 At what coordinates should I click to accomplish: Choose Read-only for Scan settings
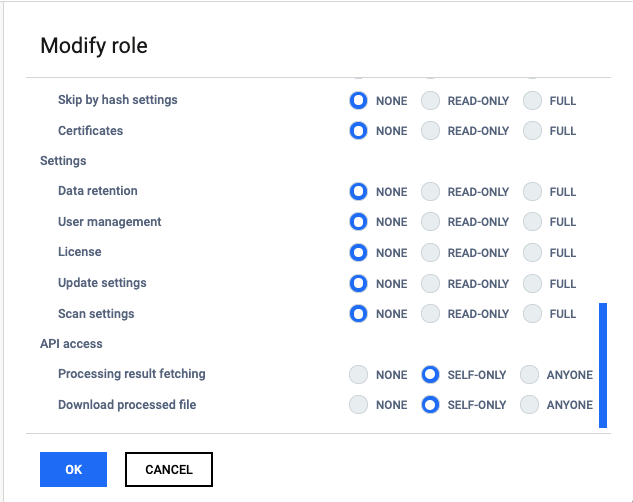[x=430, y=314]
